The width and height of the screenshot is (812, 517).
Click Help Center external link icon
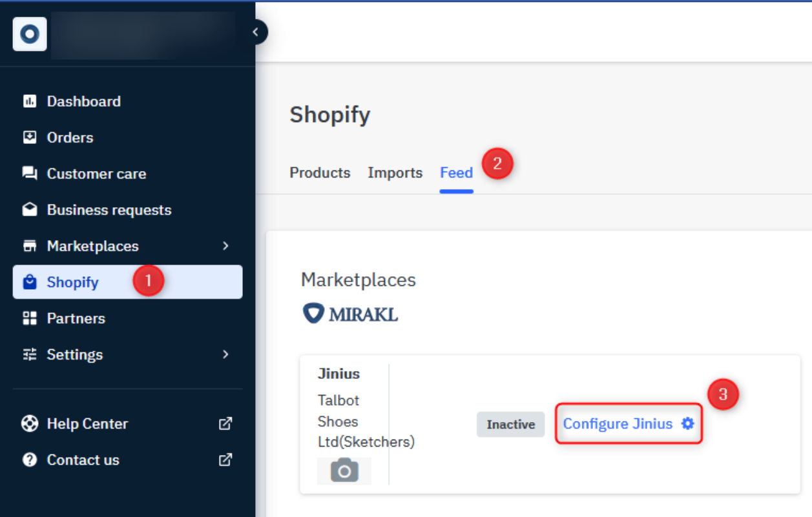coord(225,423)
